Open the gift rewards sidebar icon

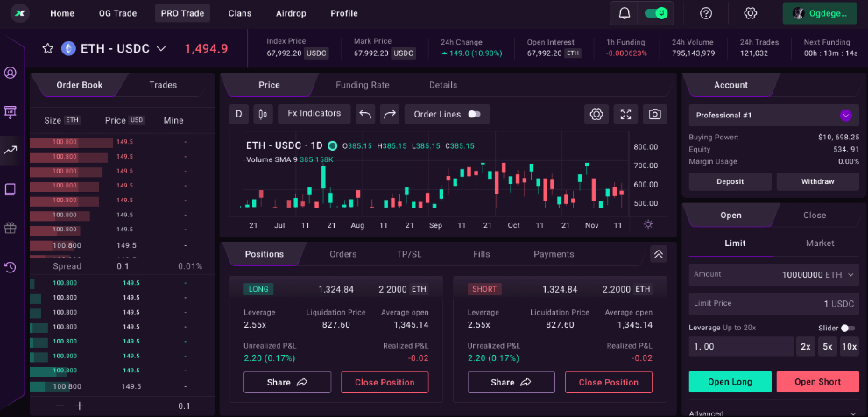click(x=11, y=228)
